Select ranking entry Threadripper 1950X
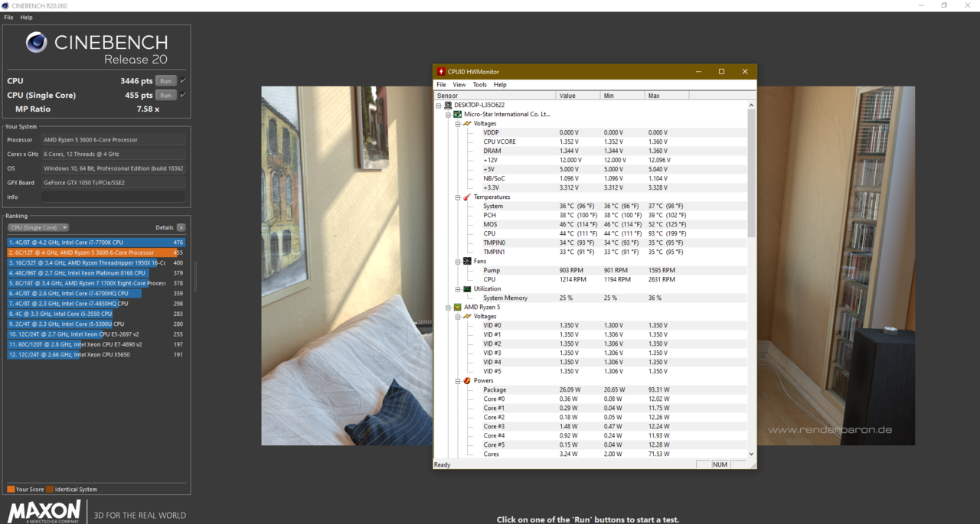This screenshot has width=980, height=524. point(96,262)
